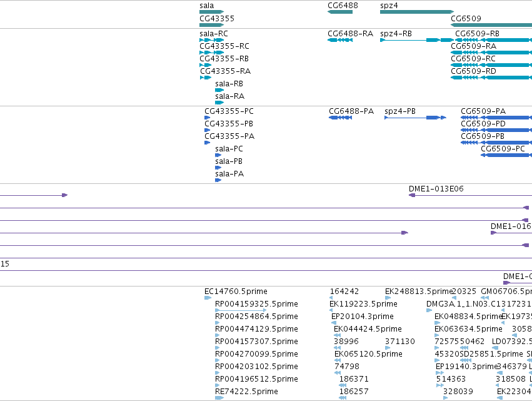Select the RP004474129.5prime EST
Screen dimensions: 532x401
pyautogui.click(x=217, y=335)
